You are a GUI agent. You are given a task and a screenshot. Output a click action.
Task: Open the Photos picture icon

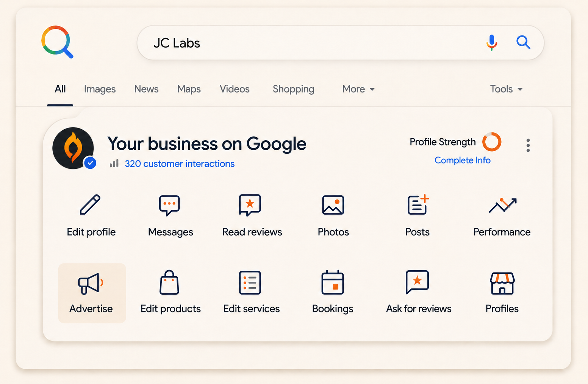click(333, 205)
